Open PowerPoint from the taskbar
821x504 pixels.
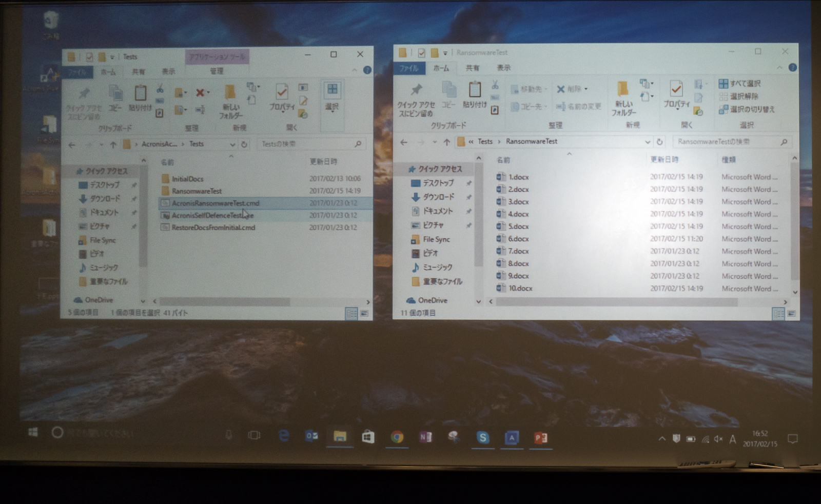tap(540, 438)
